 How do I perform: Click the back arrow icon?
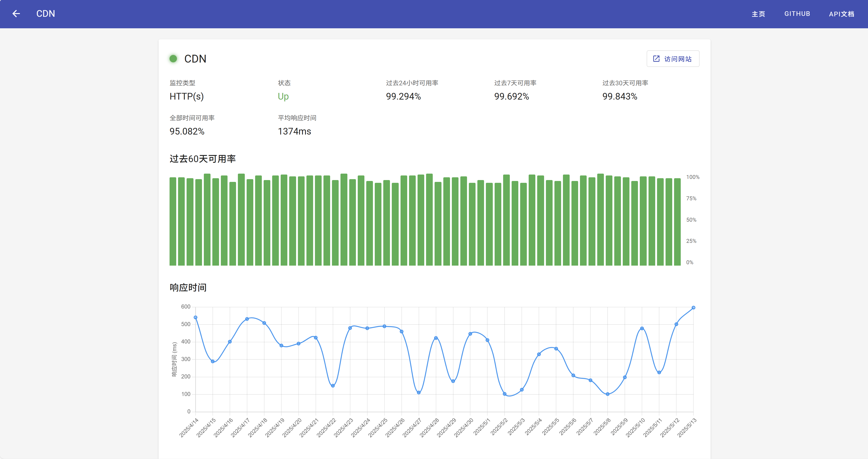pyautogui.click(x=16, y=14)
